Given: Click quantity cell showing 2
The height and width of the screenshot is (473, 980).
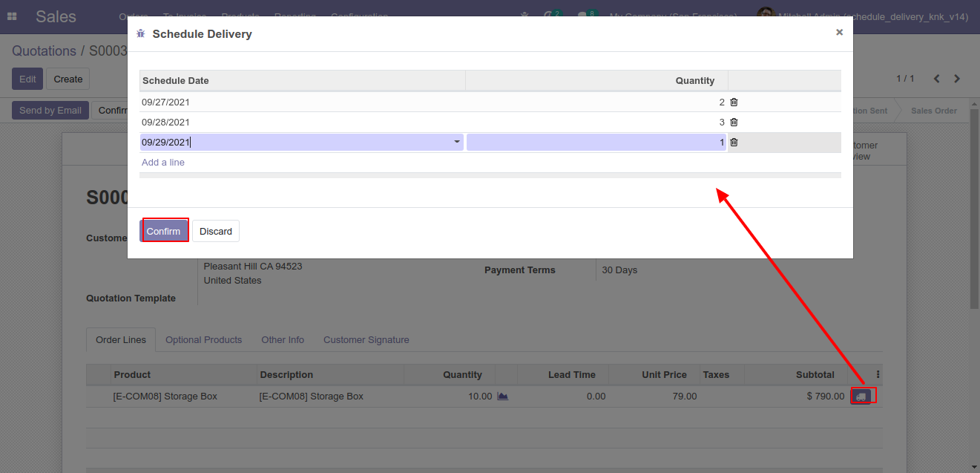Looking at the screenshot, I should coord(596,102).
